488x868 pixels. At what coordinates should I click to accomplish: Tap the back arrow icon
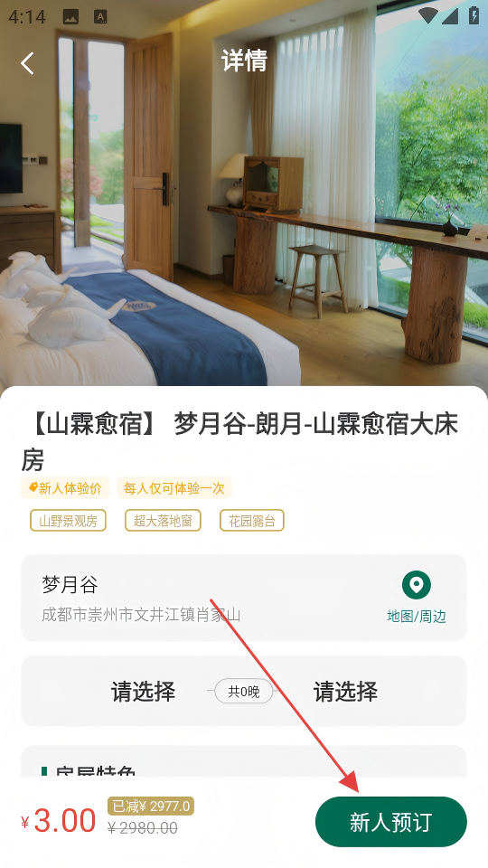click(x=27, y=63)
